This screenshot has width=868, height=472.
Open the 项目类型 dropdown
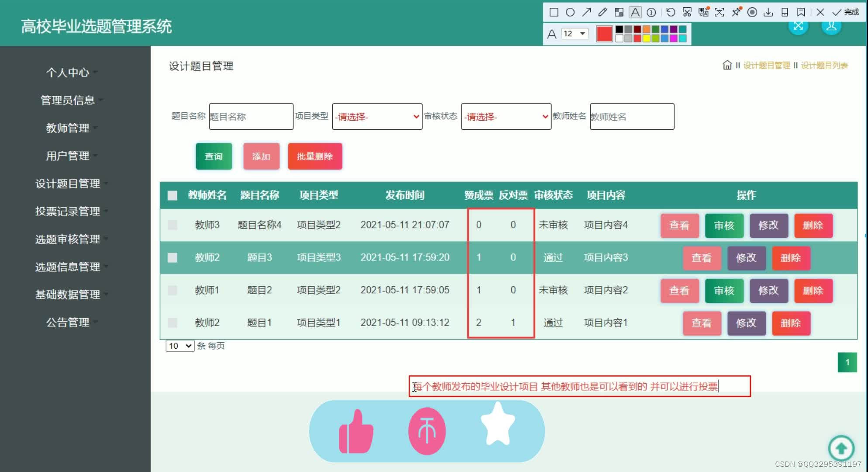point(377,117)
